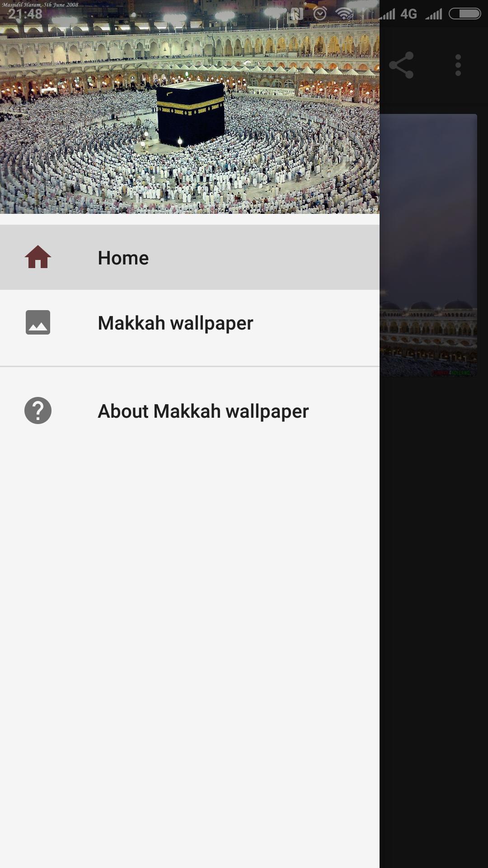Screen dimensions: 488x868
Task: Open the Makkah wallpaper menu item
Action: click(x=190, y=322)
